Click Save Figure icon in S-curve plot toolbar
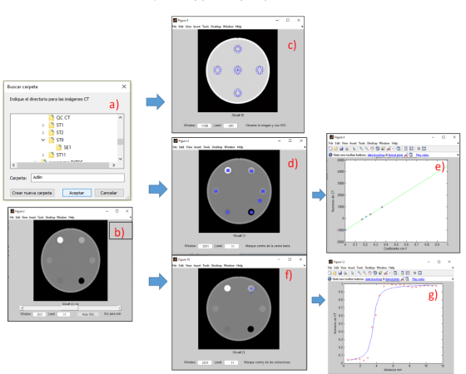Screen dimensions: 466x374 coord(340,273)
